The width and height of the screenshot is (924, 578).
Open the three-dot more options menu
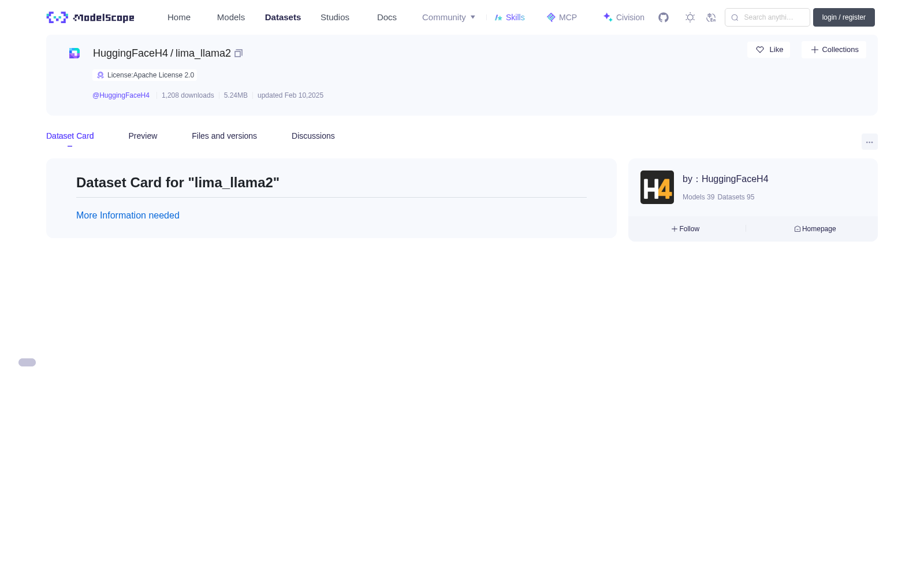(870, 142)
